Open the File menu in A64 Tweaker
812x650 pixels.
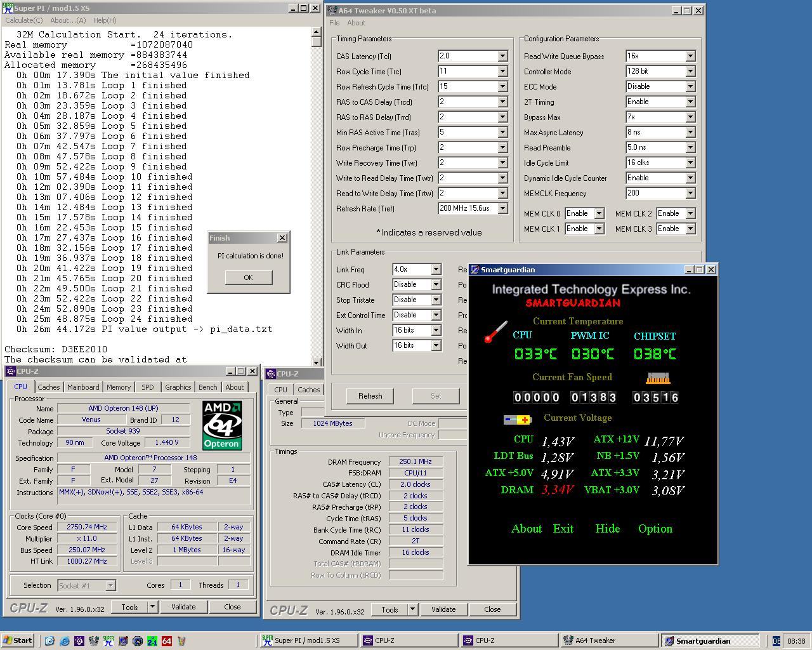click(334, 23)
